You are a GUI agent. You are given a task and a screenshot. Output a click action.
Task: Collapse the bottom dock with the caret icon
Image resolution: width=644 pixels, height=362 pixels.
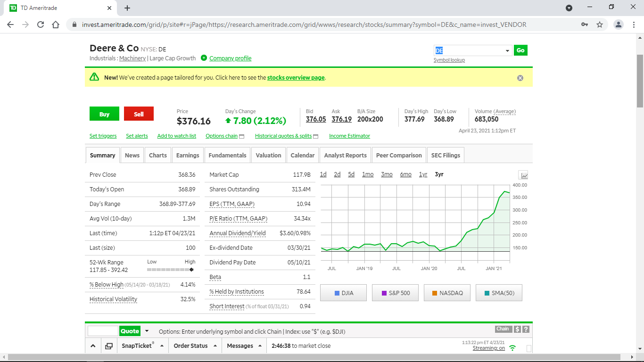(92, 346)
